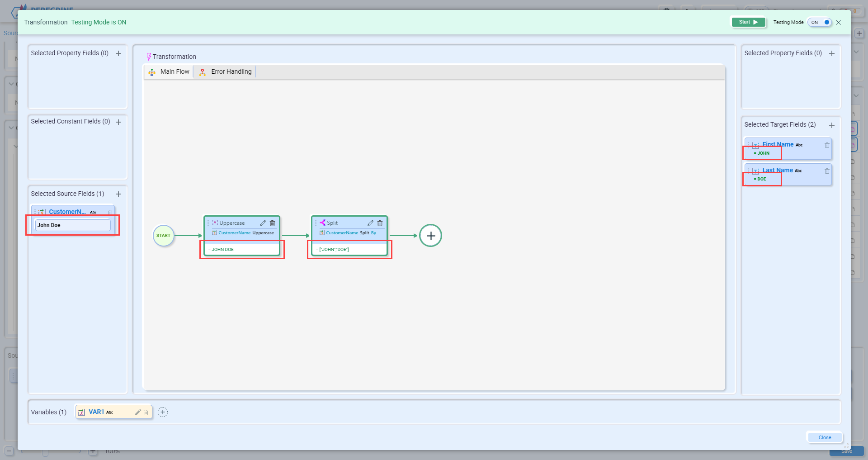868x460 pixels.
Task: Click the JOHN value under First Name
Action: [762, 153]
